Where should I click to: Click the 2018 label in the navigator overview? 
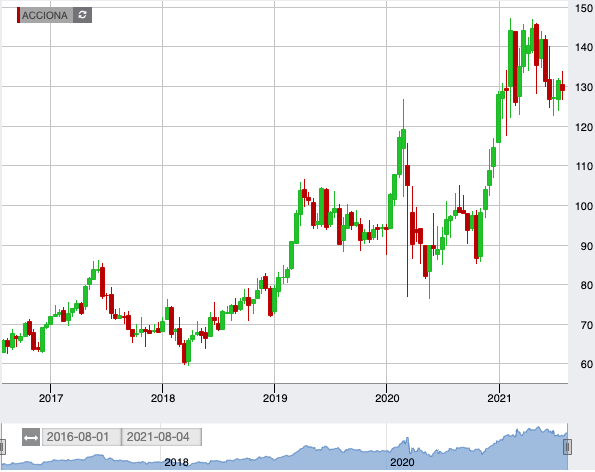click(176, 463)
